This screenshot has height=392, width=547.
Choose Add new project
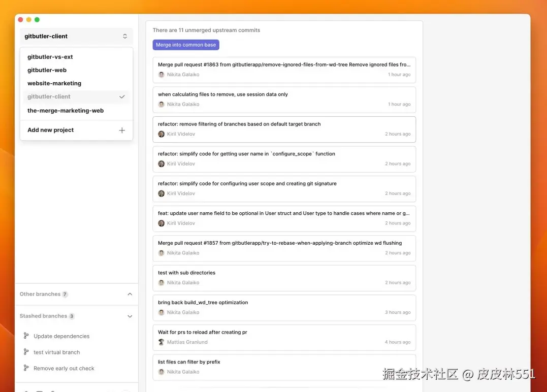coord(76,130)
